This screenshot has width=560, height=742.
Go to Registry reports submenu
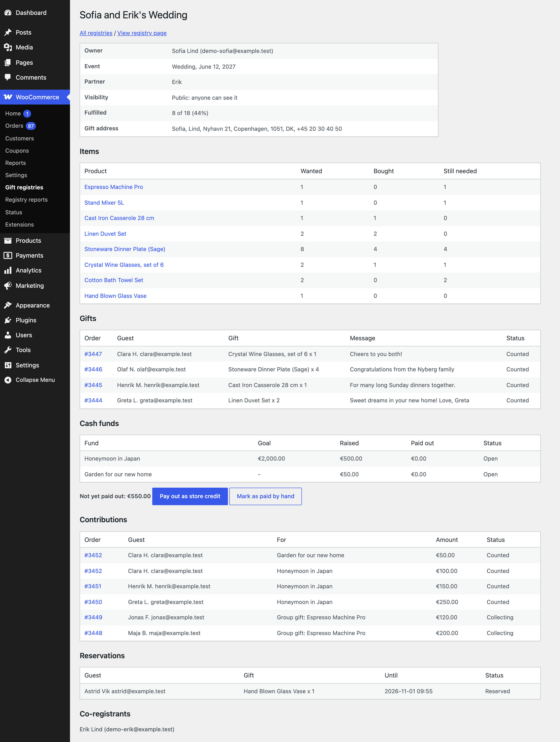(x=26, y=200)
